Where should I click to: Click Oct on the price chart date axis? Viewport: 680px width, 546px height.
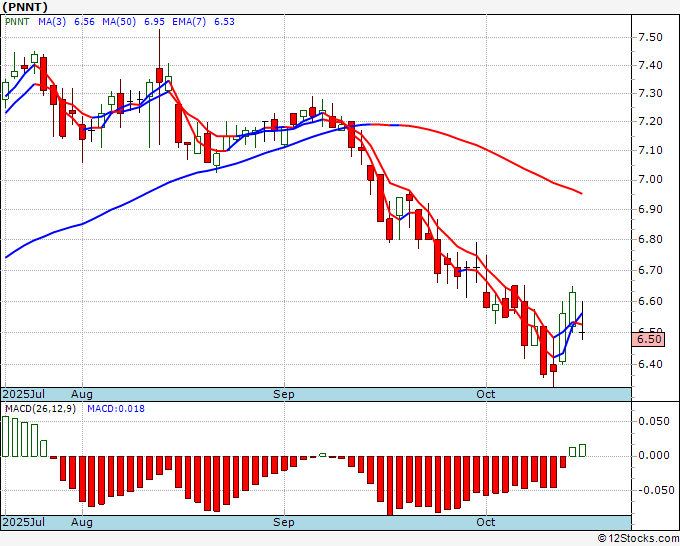486,394
